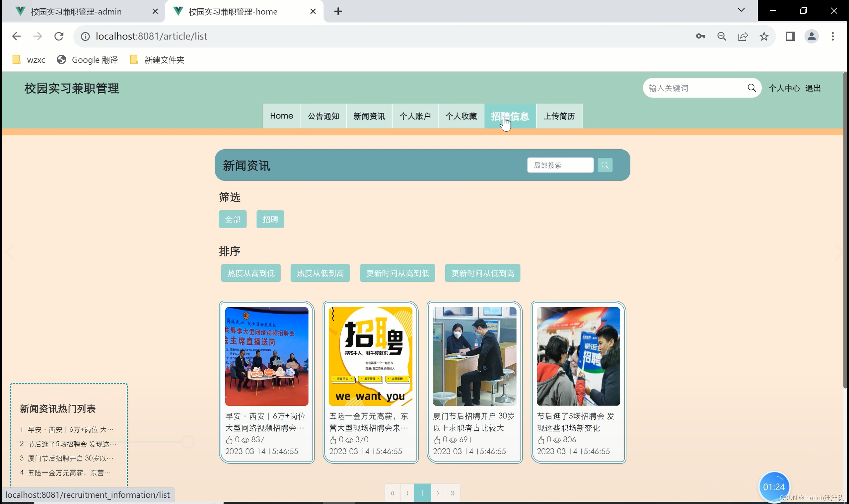Viewport: 849px width, 504px height.
Task: Open the browser share page icon
Action: coord(743,36)
